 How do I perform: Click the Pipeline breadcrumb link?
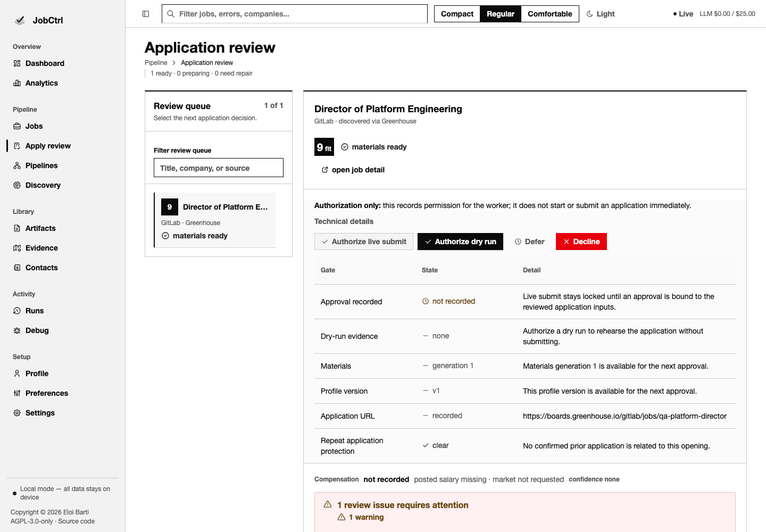tap(156, 63)
